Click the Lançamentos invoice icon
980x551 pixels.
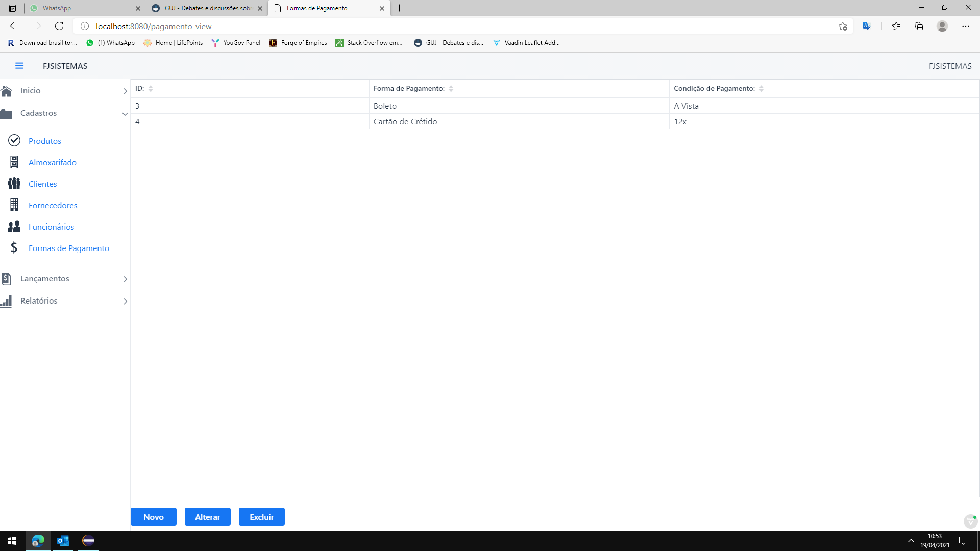click(6, 279)
